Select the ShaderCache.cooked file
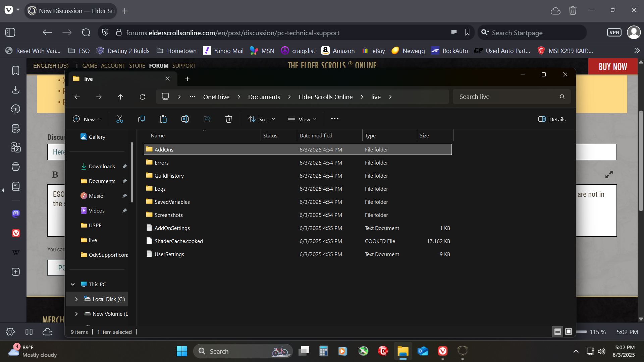Viewport: 644px width, 362px height. (298, 241)
